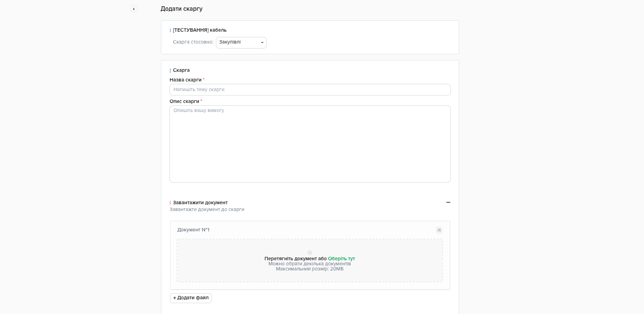The width and height of the screenshot is (644, 314).
Task: Click the Документ №1 label
Action: click(193, 230)
